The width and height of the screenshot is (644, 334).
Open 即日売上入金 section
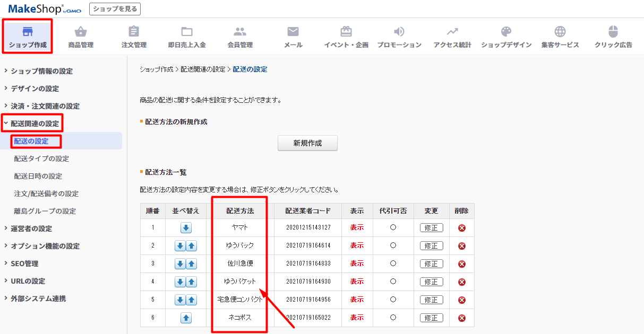[187, 37]
